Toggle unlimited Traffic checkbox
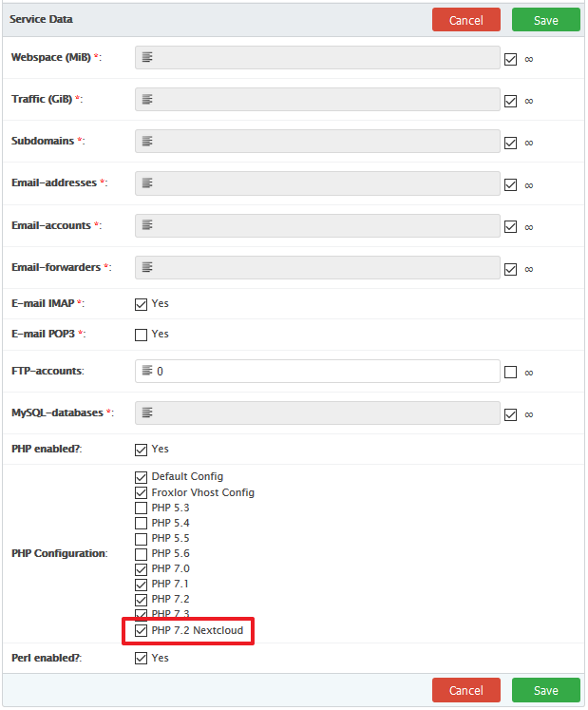This screenshot has height=710, width=588. click(511, 101)
